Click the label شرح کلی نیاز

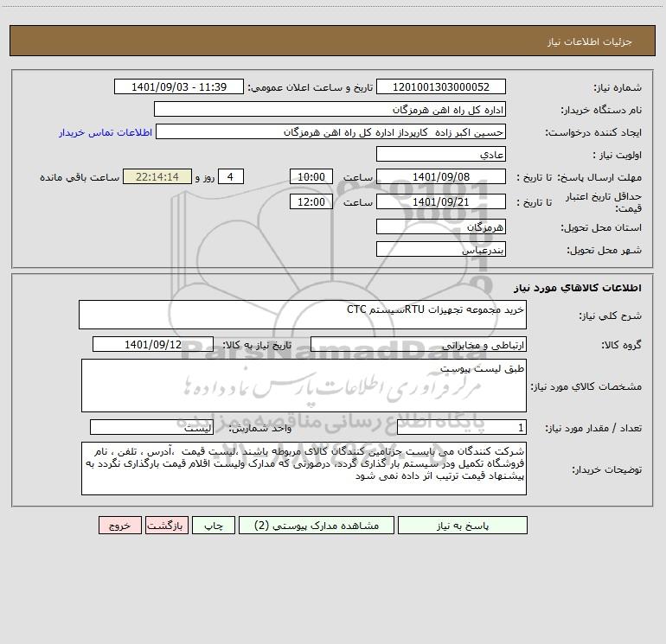click(611, 316)
